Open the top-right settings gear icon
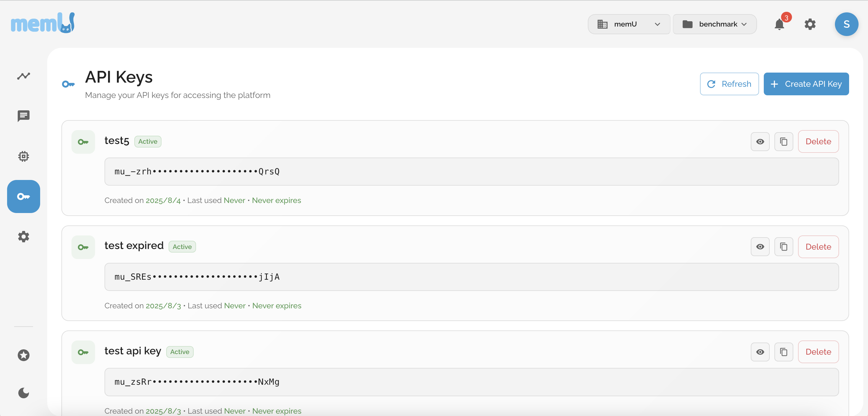The image size is (868, 416). pos(810,24)
